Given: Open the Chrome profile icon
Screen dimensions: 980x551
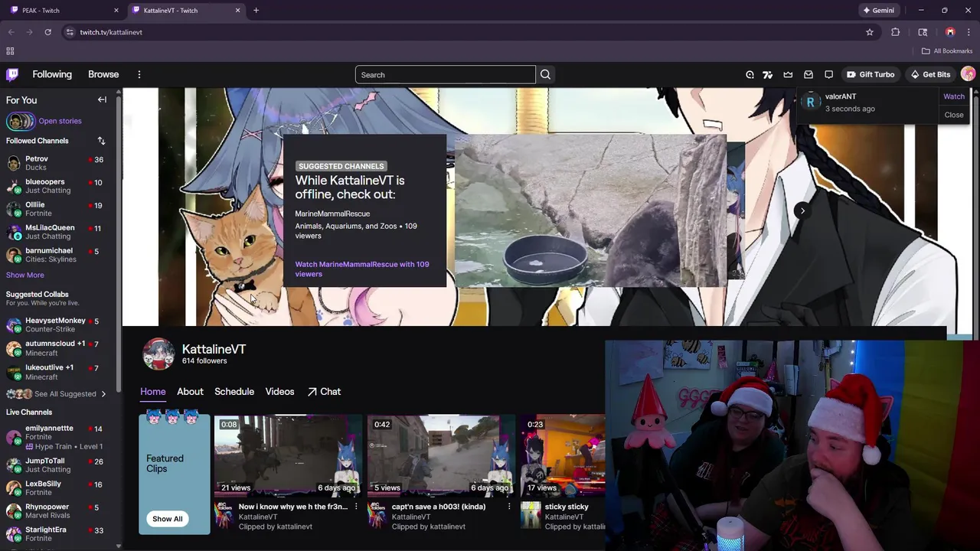Looking at the screenshot, I should coord(950,32).
